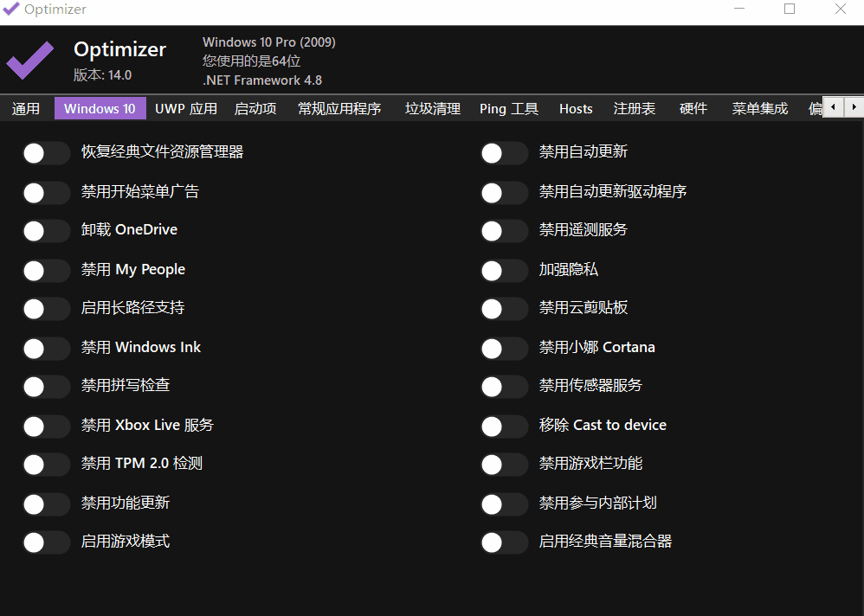Switch on 移除 Cast to device
The height and width of the screenshot is (616, 864).
tap(504, 426)
